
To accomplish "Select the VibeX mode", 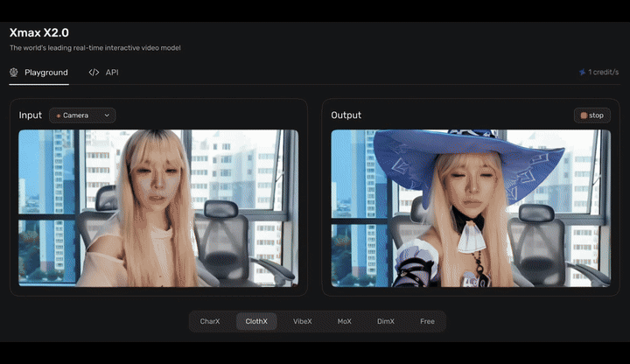I will 303,321.
